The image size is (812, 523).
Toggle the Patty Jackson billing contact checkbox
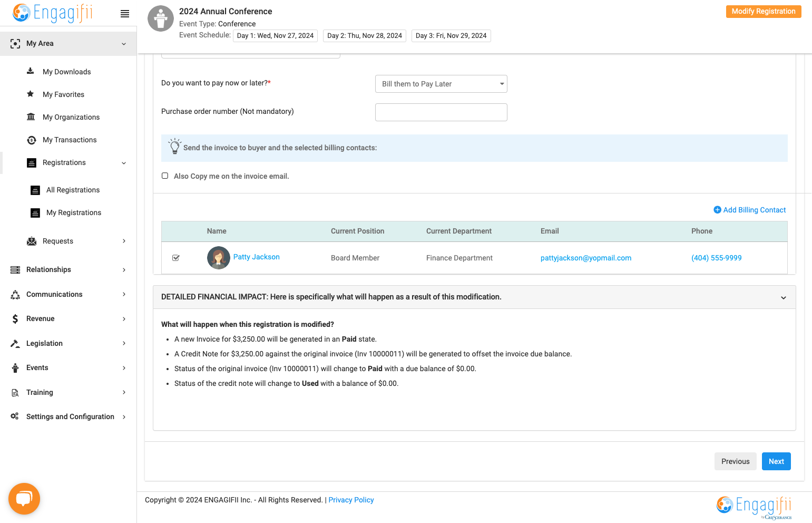pos(176,258)
